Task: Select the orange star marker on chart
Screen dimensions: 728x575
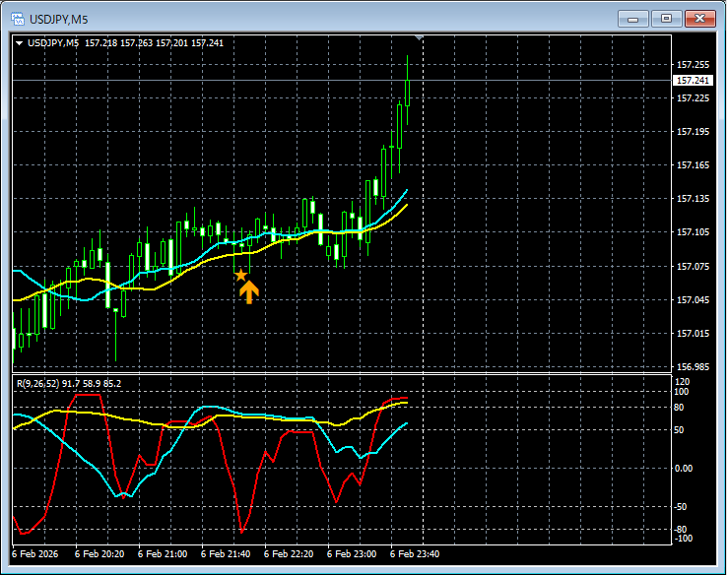Action: click(240, 276)
